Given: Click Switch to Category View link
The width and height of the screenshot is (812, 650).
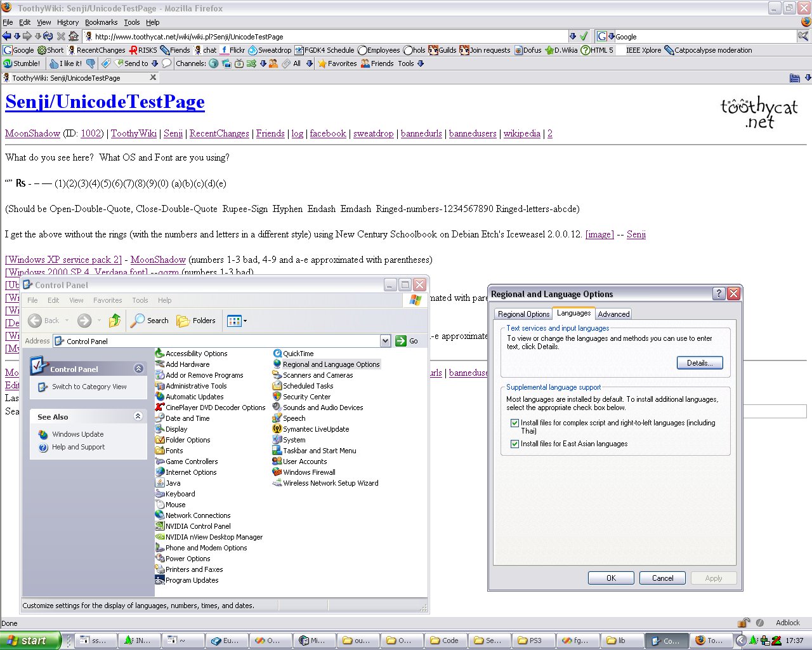Looking at the screenshot, I should point(89,387).
